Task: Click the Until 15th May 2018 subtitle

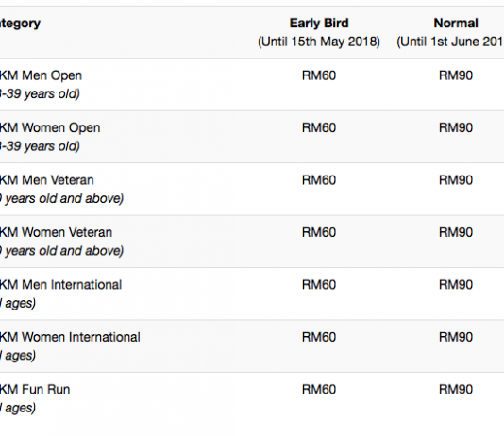Action: pos(319,42)
